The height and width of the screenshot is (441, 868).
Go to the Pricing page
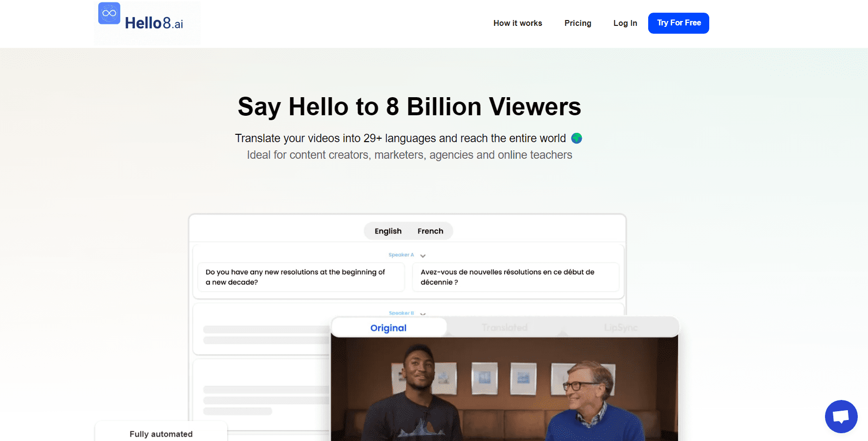(x=577, y=23)
